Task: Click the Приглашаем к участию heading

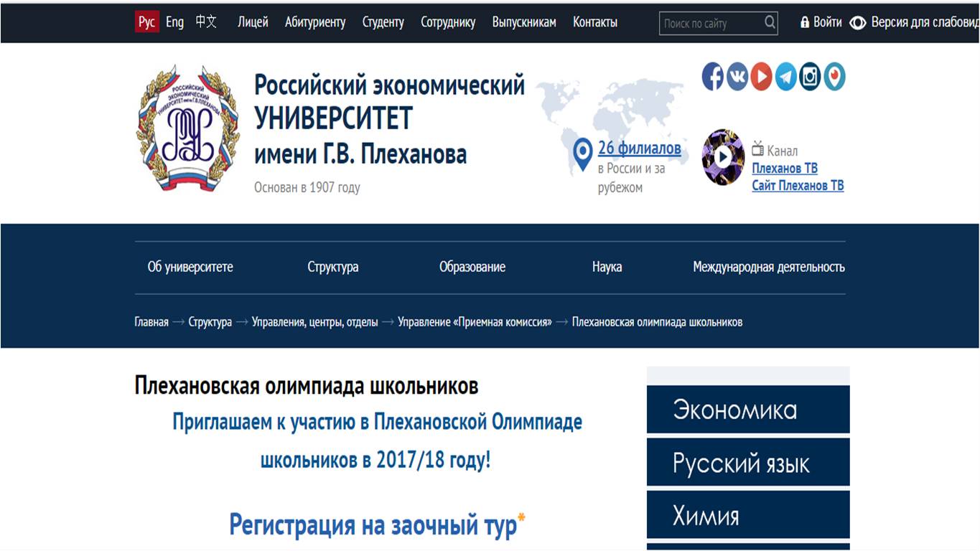Action: (377, 441)
